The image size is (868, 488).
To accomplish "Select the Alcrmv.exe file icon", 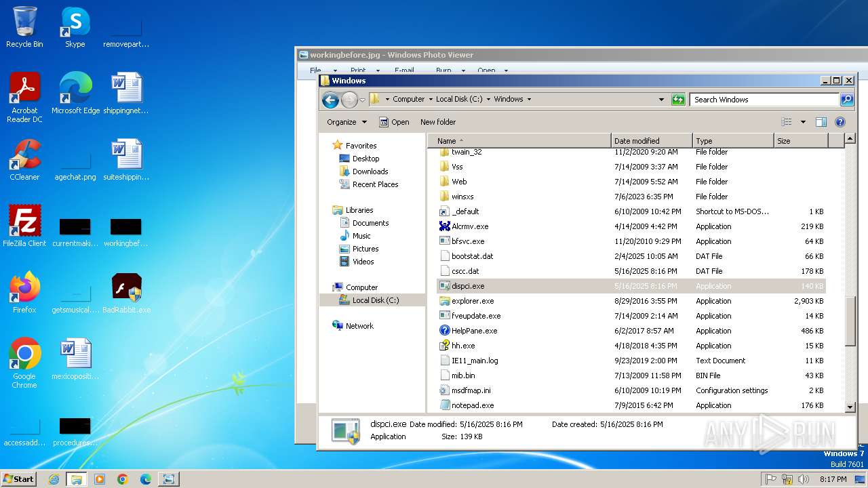I will tap(445, 226).
